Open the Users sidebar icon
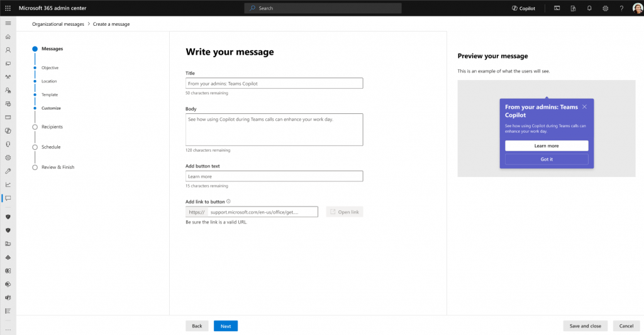The width and height of the screenshot is (644, 335). click(x=8, y=50)
